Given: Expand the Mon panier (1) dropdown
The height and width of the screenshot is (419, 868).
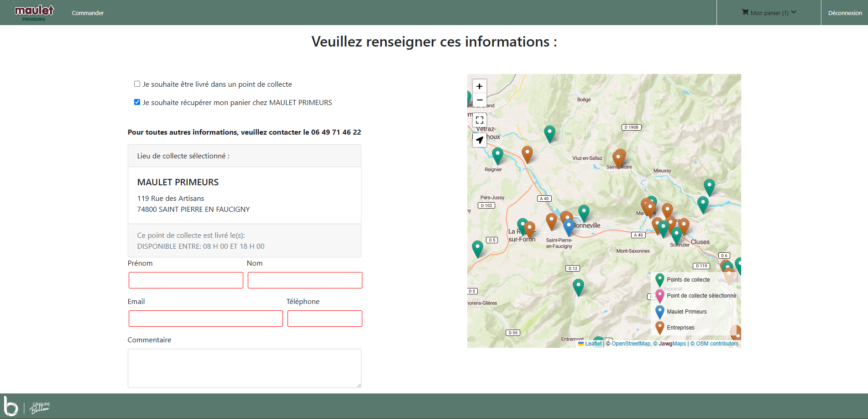Looking at the screenshot, I should click(769, 13).
